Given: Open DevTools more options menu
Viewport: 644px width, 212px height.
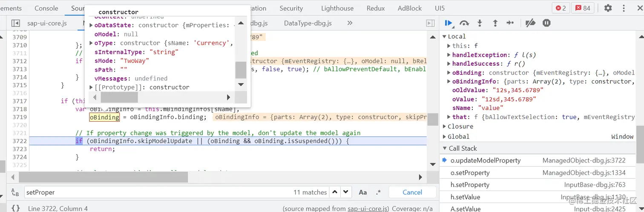Looking at the screenshot, I should point(623,8).
